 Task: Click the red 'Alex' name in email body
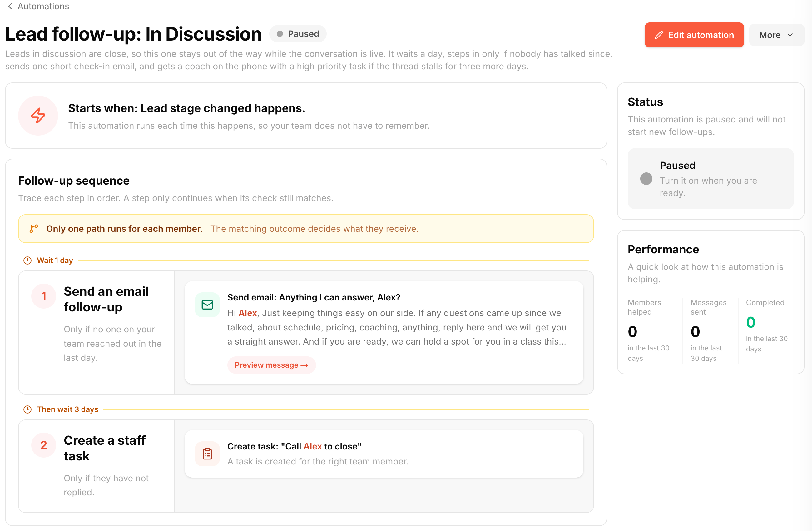point(247,313)
